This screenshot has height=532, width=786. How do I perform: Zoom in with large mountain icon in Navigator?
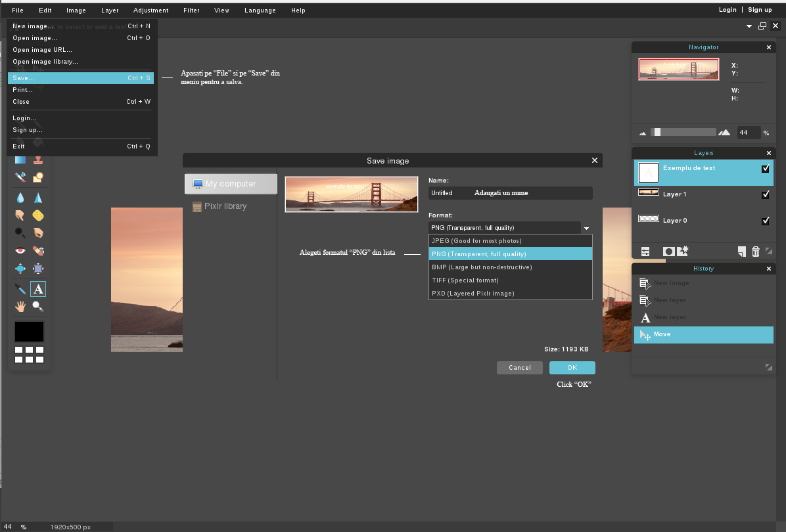point(724,133)
